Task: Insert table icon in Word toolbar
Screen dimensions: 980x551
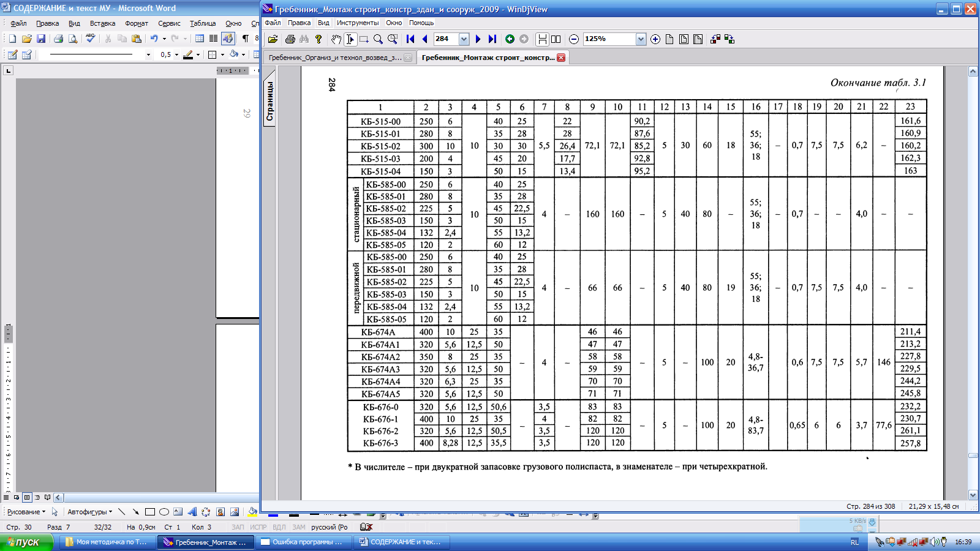Action: (x=200, y=39)
